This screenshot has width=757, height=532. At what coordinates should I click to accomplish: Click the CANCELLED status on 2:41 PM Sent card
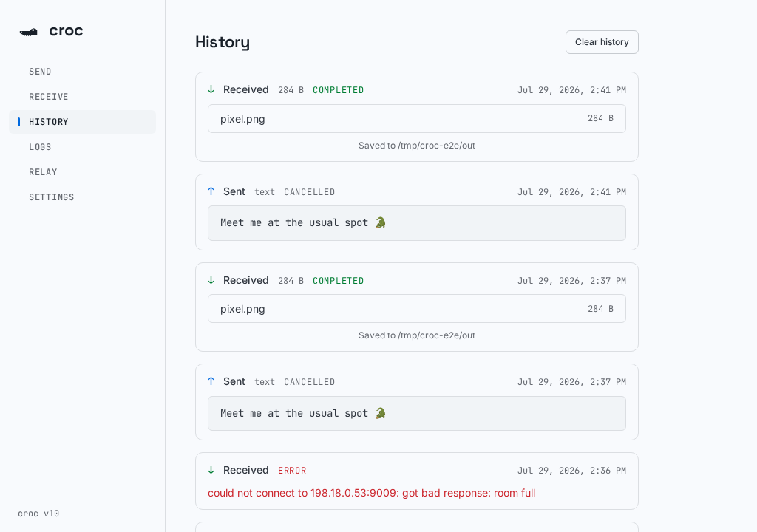click(309, 191)
